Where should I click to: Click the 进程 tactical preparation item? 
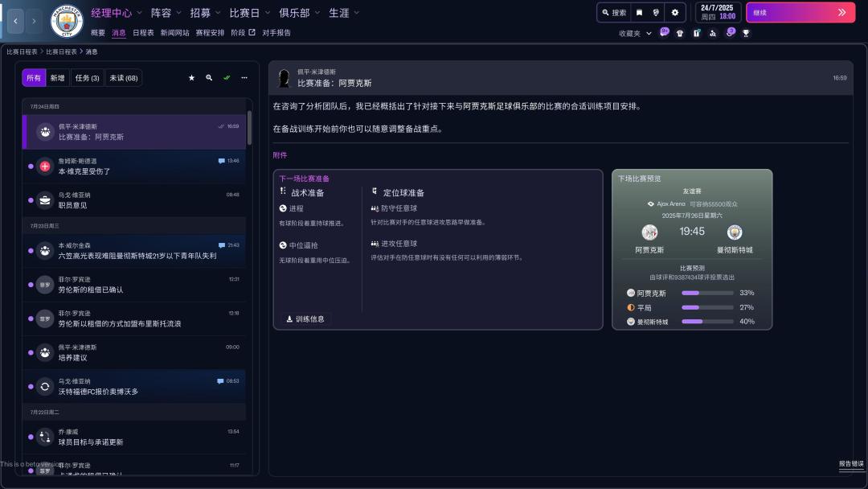point(292,209)
